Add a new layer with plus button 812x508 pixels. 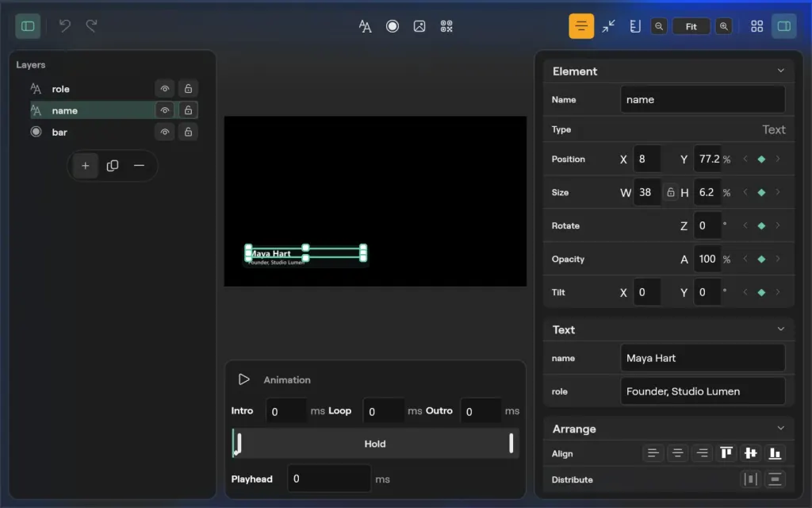point(86,166)
